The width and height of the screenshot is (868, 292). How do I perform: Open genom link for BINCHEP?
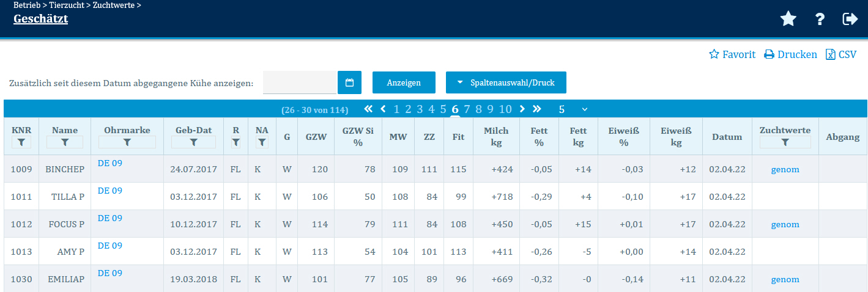click(x=785, y=169)
